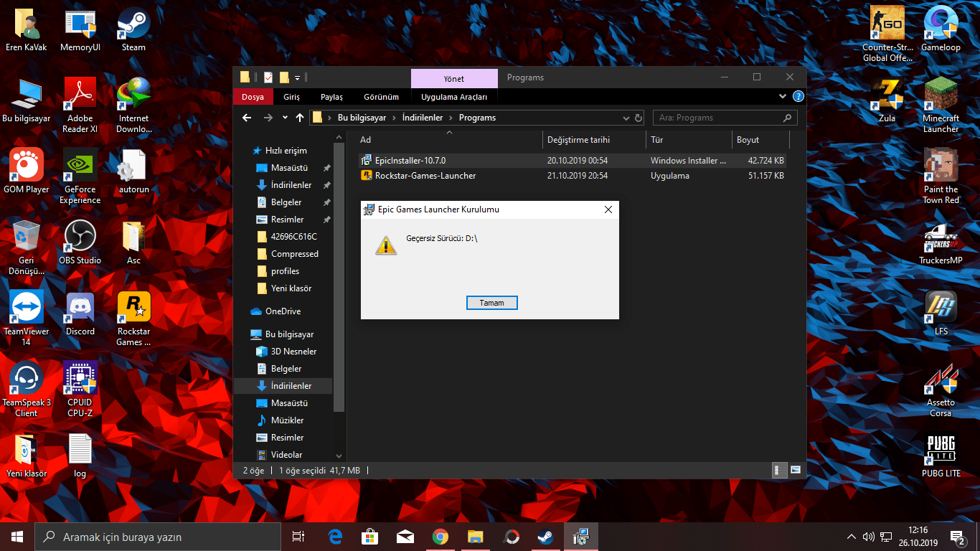Open Explorer help question mark icon

click(798, 96)
